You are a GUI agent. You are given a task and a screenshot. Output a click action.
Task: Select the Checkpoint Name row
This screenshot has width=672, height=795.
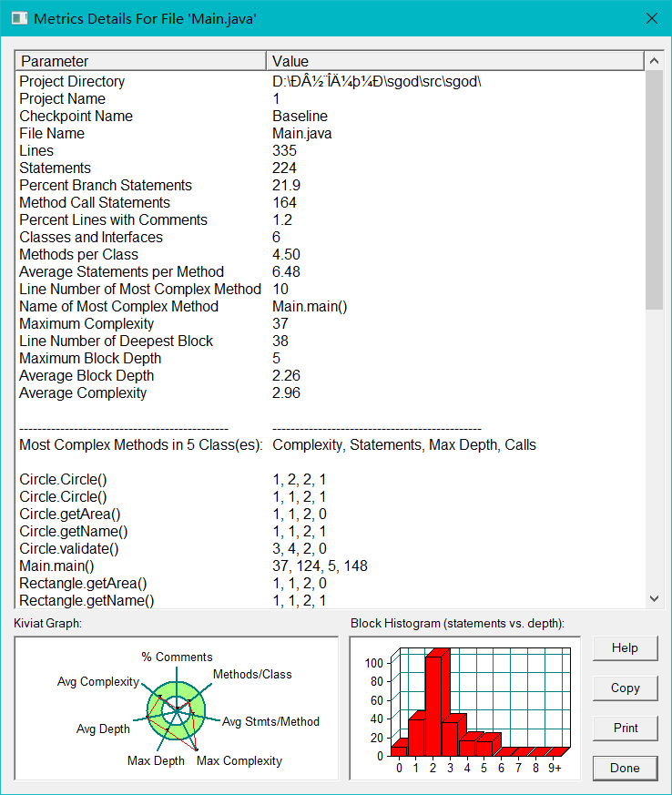(x=330, y=116)
